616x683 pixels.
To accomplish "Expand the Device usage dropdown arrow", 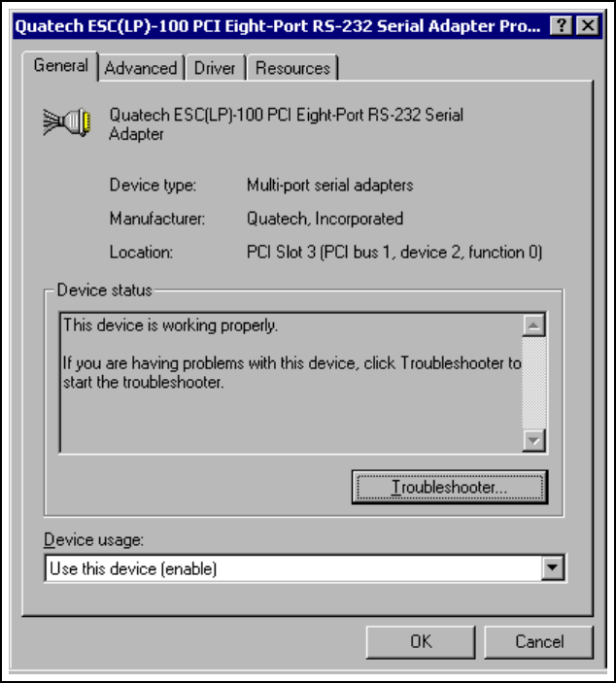I will pos(553,567).
